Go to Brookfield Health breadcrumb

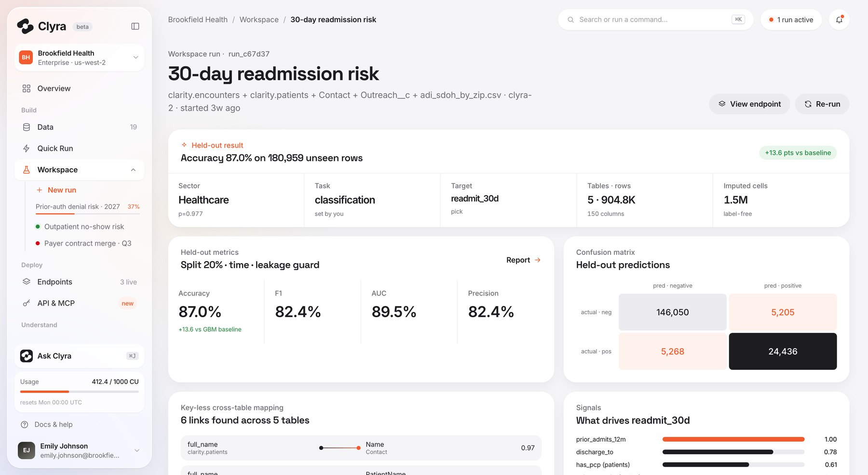(x=198, y=20)
